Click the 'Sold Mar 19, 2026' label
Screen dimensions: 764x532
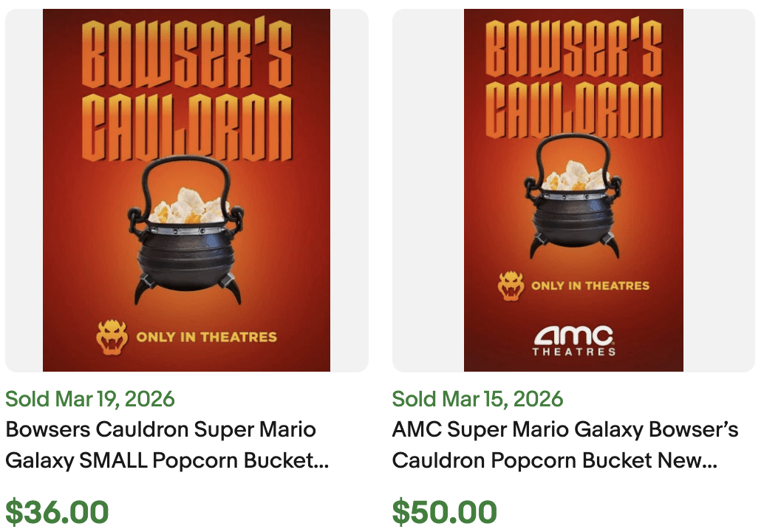(x=90, y=399)
